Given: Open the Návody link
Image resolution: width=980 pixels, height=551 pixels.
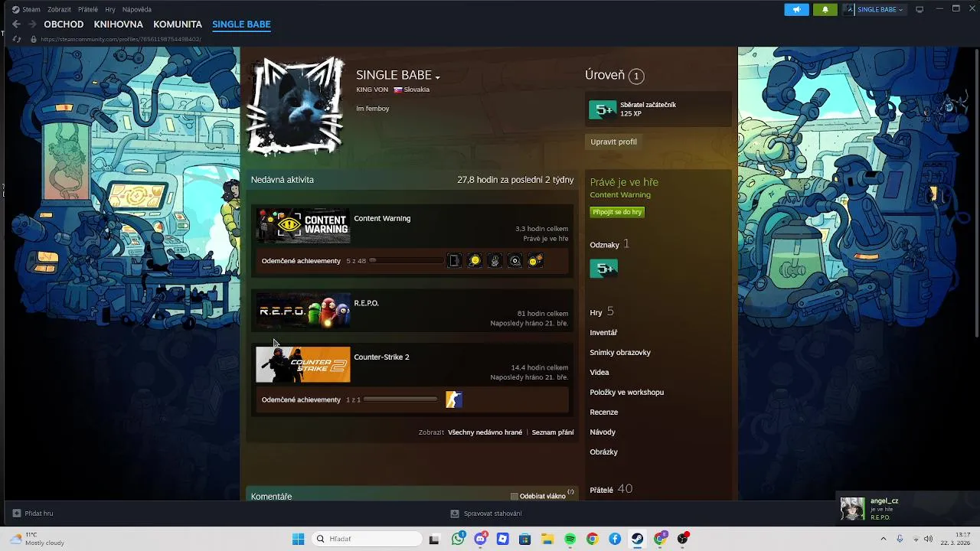Looking at the screenshot, I should 603,432.
